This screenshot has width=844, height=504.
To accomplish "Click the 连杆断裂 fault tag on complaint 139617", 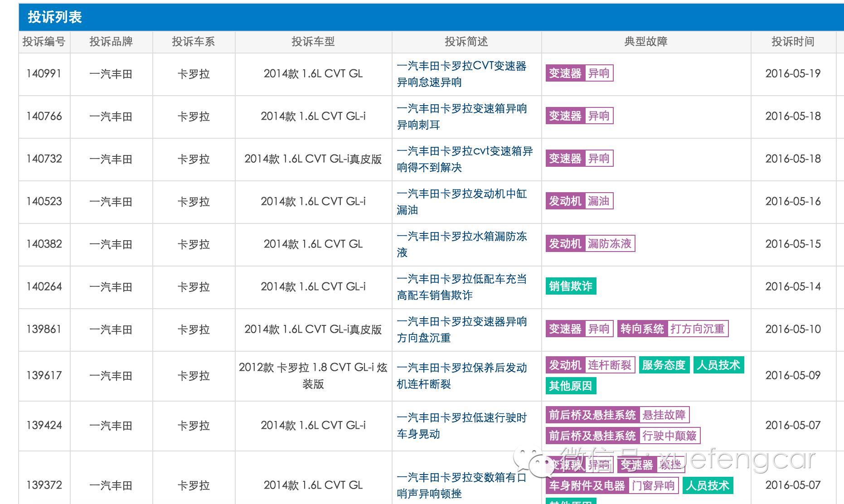I will (x=609, y=365).
